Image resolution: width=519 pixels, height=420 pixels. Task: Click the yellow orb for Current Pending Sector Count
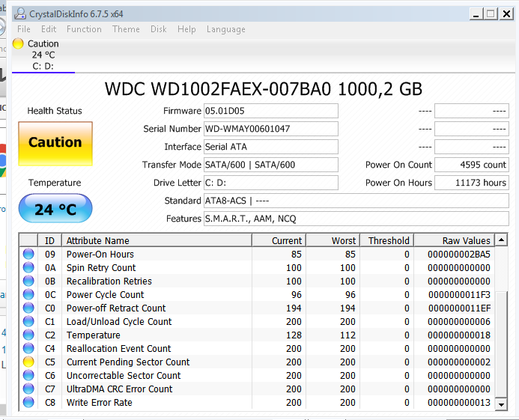click(28, 362)
